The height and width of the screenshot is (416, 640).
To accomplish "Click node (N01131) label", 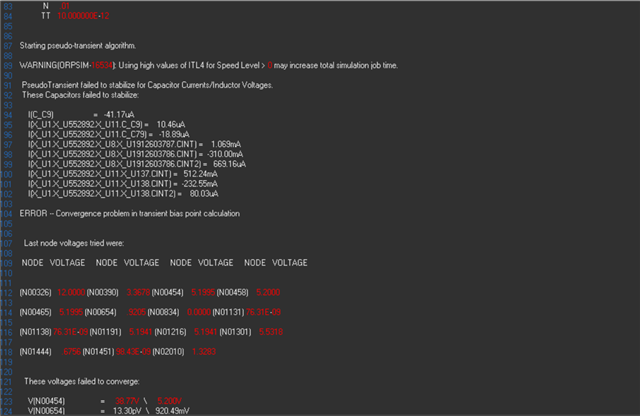I will pos(228,312).
